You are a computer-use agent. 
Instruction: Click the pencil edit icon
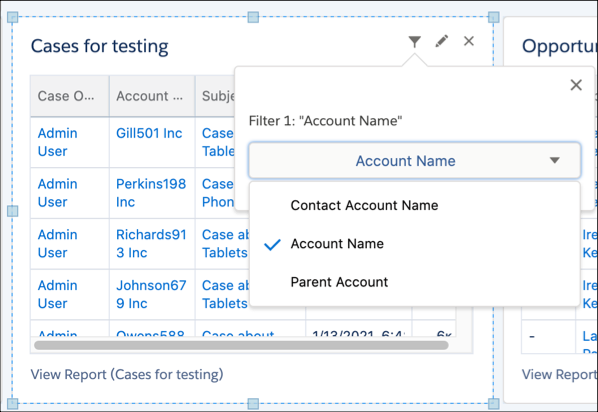point(442,41)
